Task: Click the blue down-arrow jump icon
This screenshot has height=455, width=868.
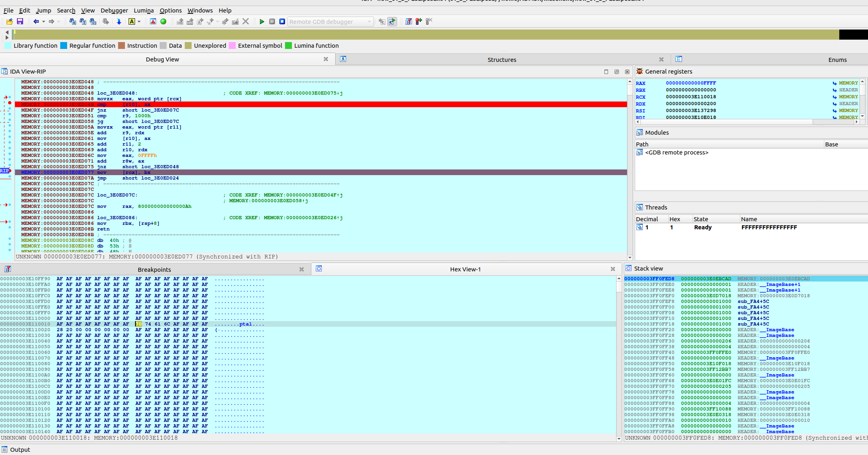Action: [119, 21]
